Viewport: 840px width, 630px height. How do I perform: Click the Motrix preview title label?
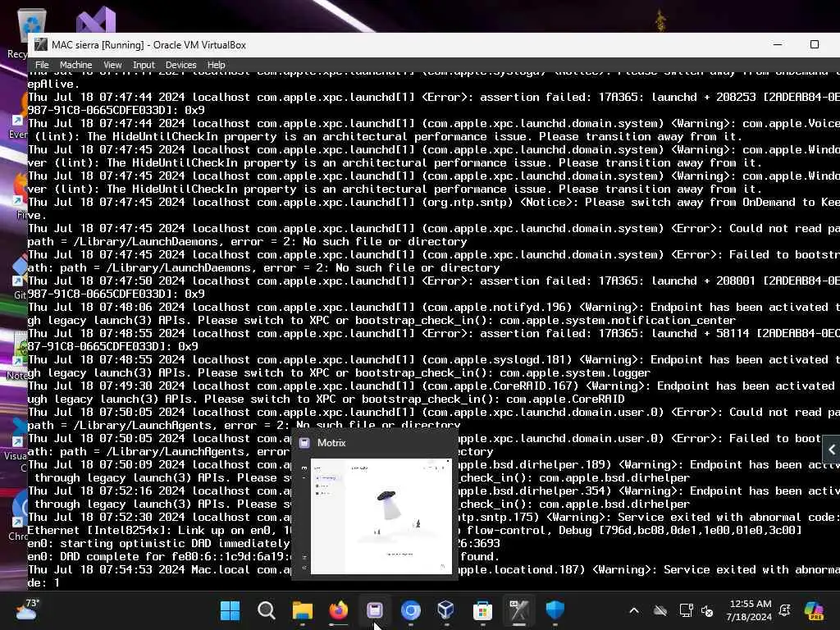pyautogui.click(x=331, y=443)
